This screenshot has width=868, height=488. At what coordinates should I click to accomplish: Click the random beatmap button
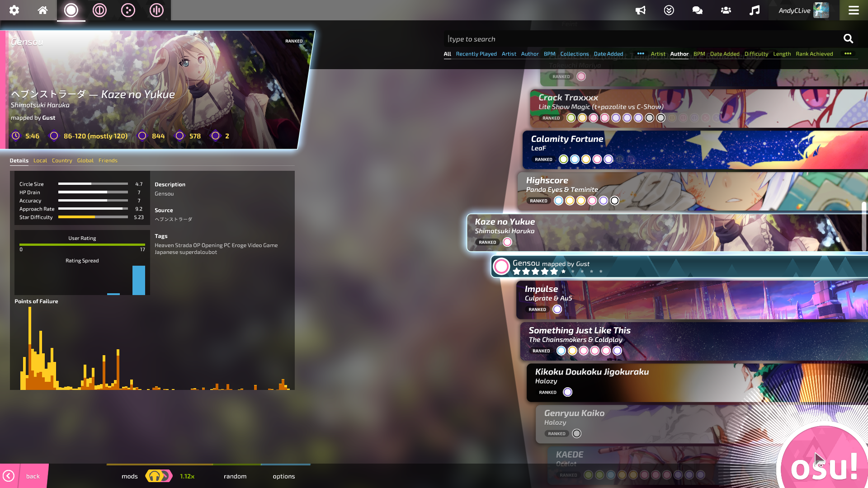click(235, 476)
